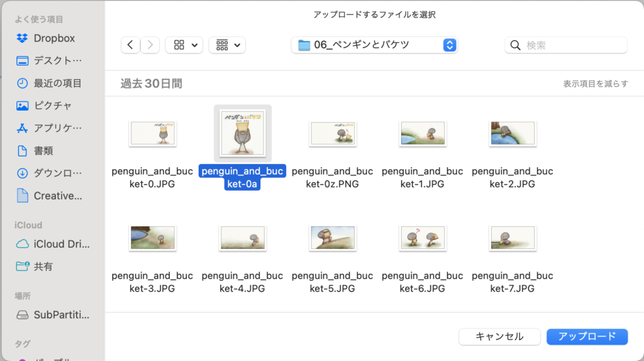Open the Downloads sidebar folder

coord(49,173)
